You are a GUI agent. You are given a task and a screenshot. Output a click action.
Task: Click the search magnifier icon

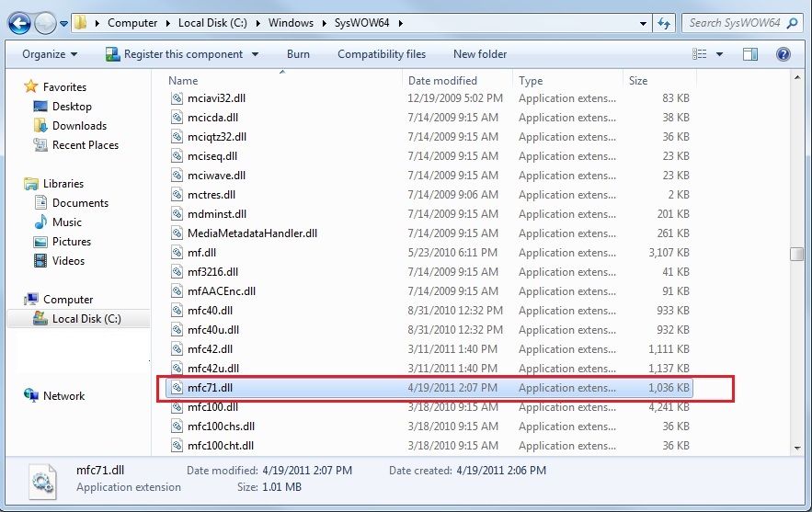792,23
